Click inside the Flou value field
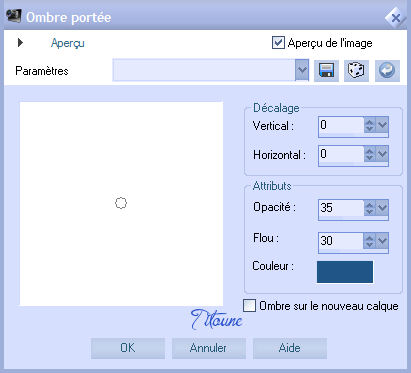Viewport: 411px width, 373px height. (341, 241)
